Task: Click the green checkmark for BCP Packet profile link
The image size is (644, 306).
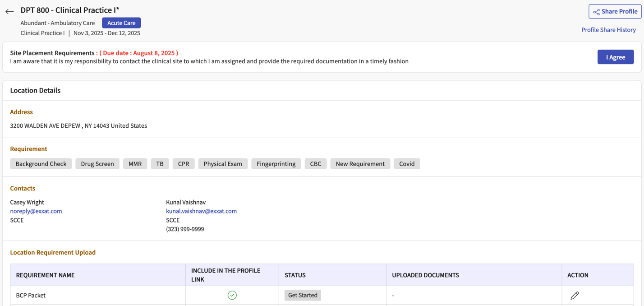Action: point(232,295)
